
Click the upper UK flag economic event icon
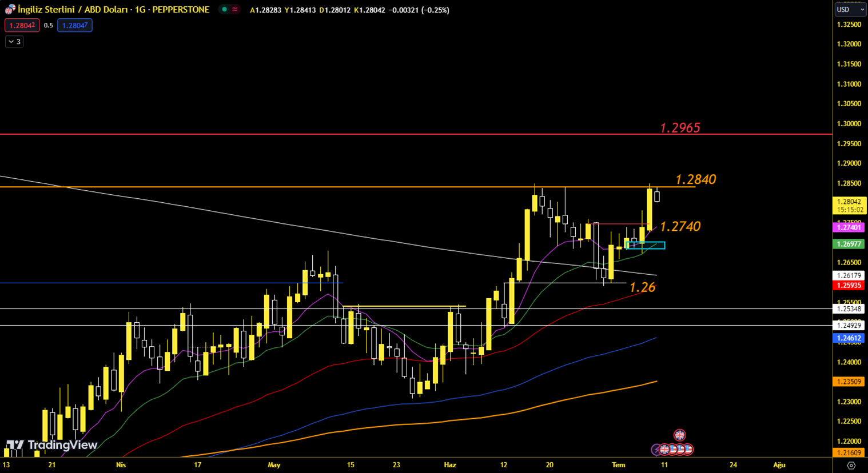click(679, 435)
